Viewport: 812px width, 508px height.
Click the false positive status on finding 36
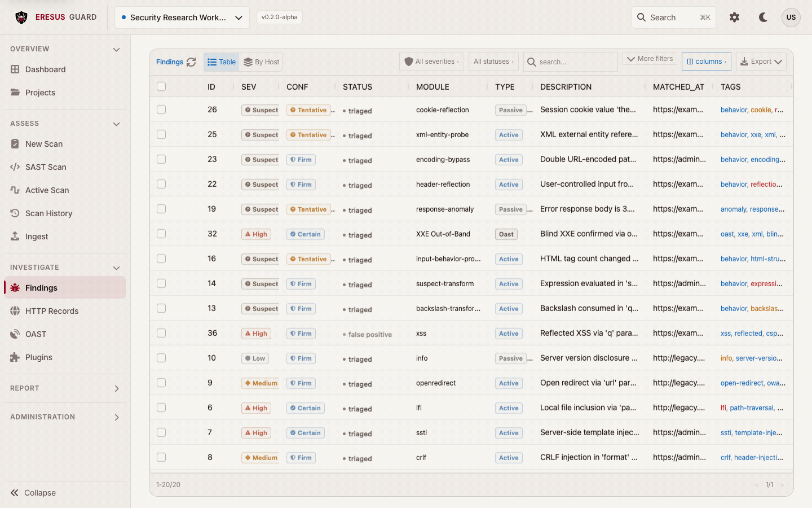[367, 334]
